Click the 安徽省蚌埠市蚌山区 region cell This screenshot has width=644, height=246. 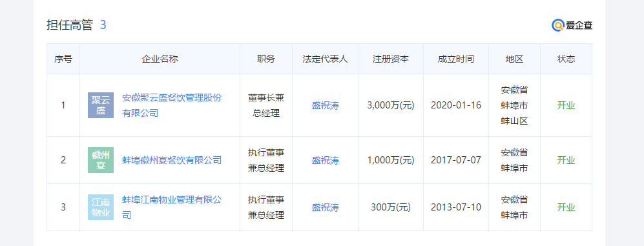coord(514,105)
